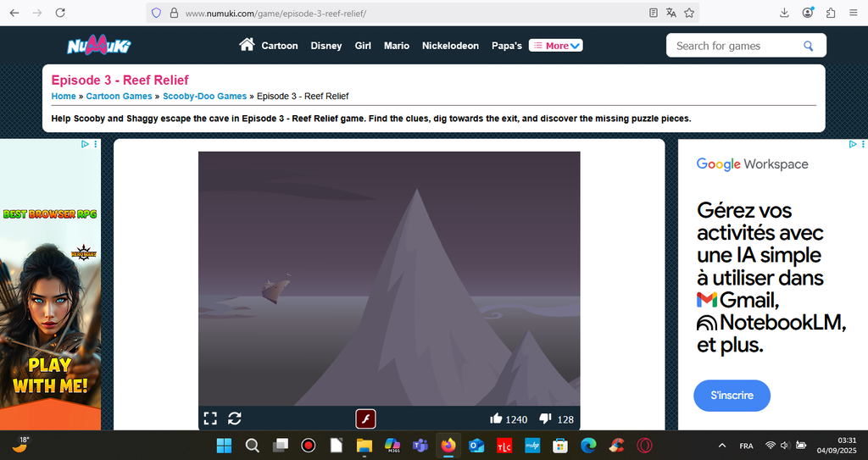Reload the current browser page

[60, 13]
